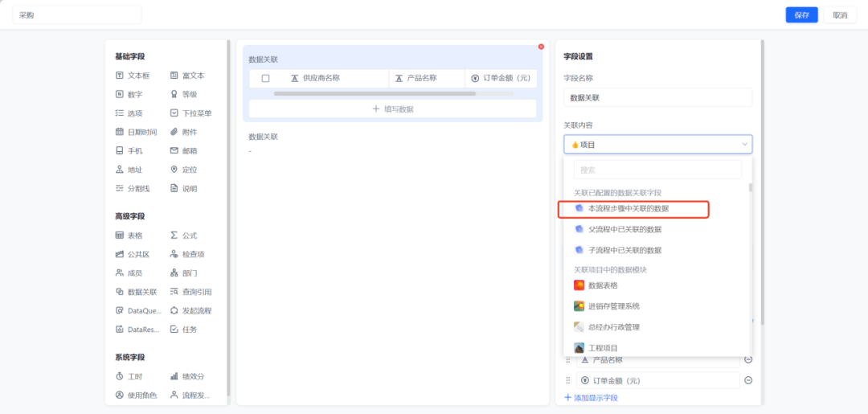The width and height of the screenshot is (868, 414).
Task: Click the table horizontal scrollbar
Action: point(375,93)
